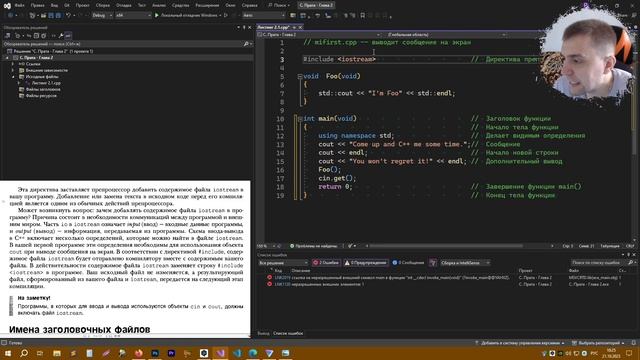640x360 pixels.
Task: Open Windows taskbar search
Action: coord(24,353)
